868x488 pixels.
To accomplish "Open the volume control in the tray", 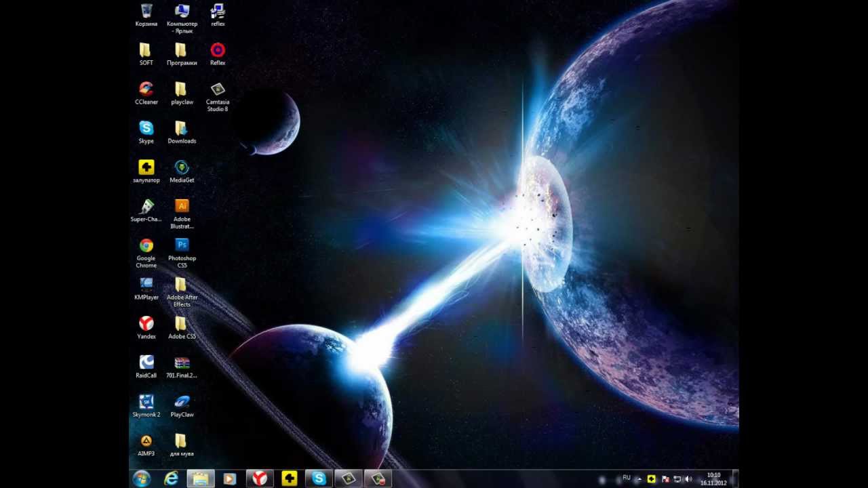I will [689, 479].
